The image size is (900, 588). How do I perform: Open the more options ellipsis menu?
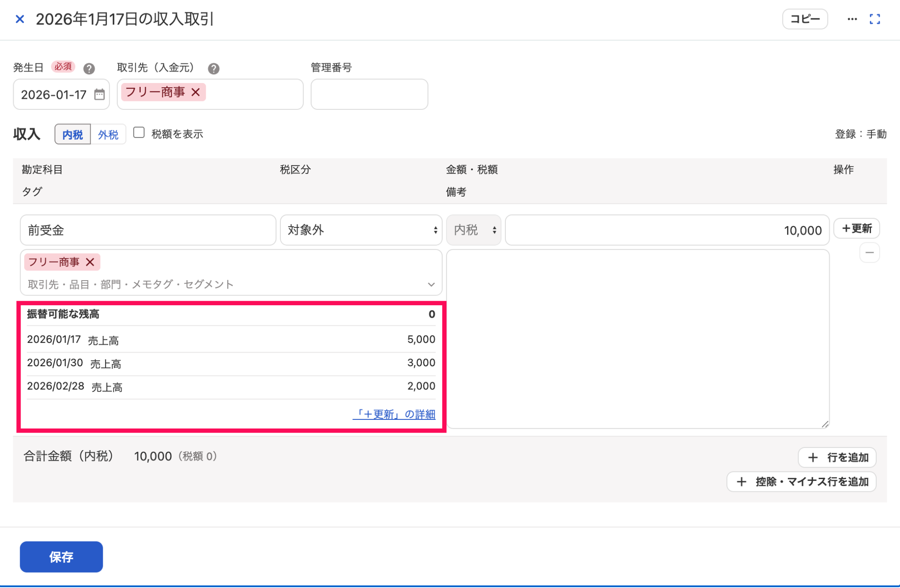click(852, 19)
